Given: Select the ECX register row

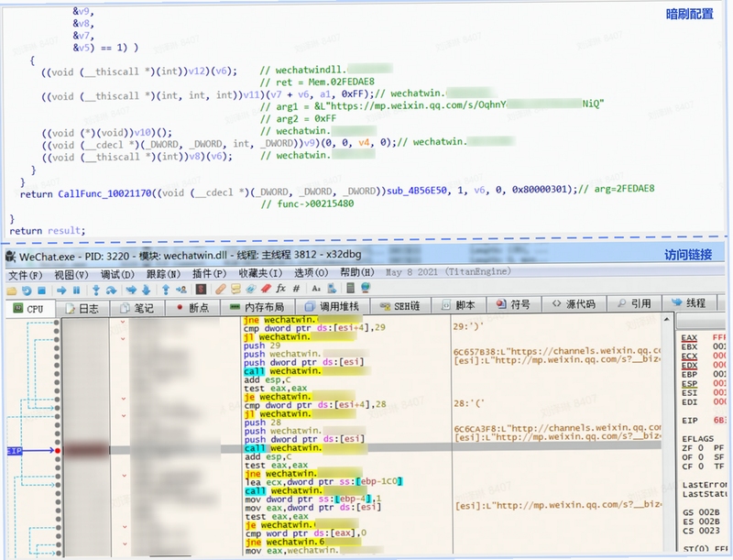Looking at the screenshot, I should pos(703,356).
